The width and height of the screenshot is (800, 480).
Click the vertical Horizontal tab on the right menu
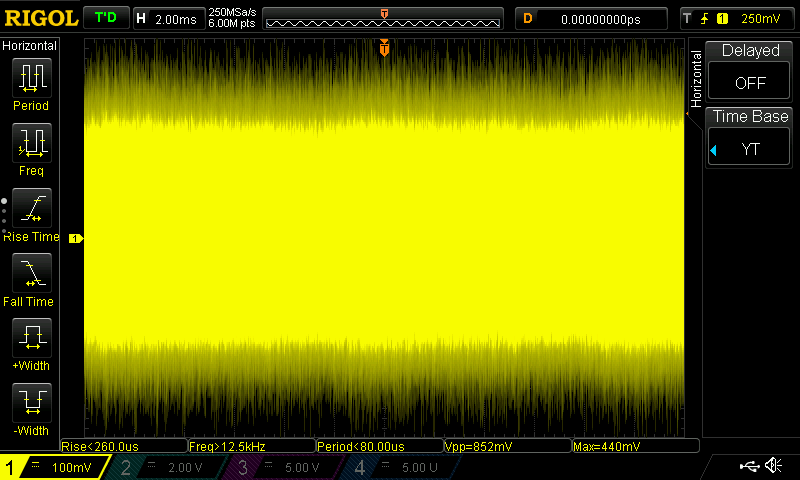[x=695, y=79]
